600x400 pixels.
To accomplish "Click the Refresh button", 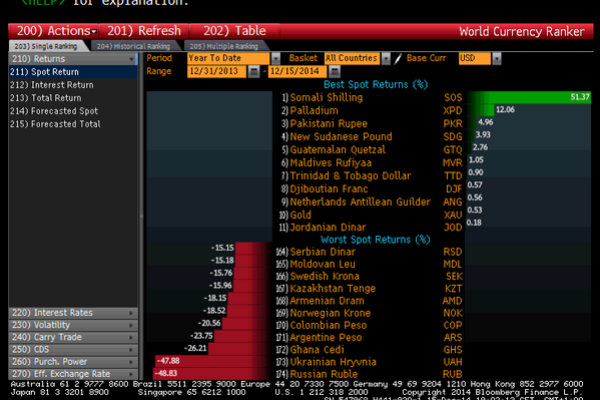I will coord(147,31).
